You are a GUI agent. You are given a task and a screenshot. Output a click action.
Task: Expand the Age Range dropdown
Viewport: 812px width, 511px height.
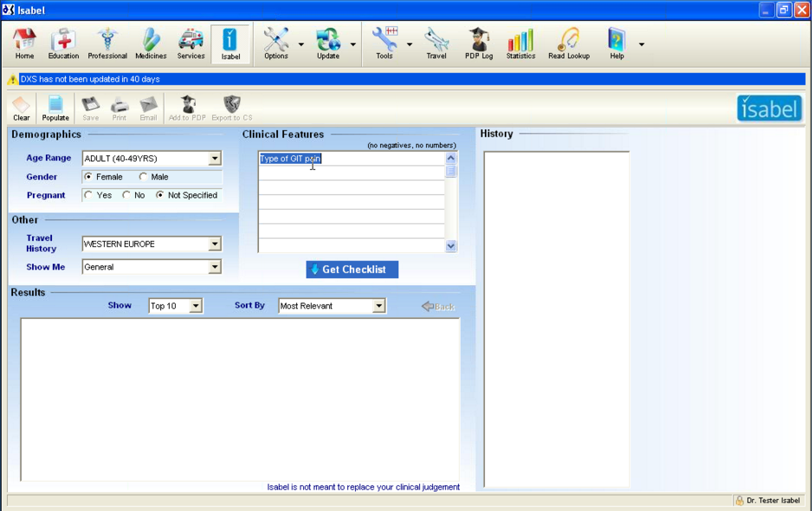point(215,158)
